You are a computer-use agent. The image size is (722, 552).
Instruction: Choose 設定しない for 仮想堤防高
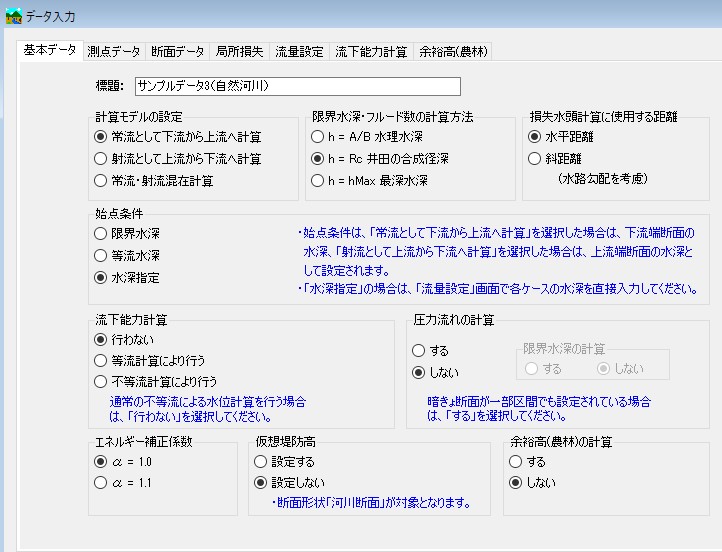pos(289,482)
